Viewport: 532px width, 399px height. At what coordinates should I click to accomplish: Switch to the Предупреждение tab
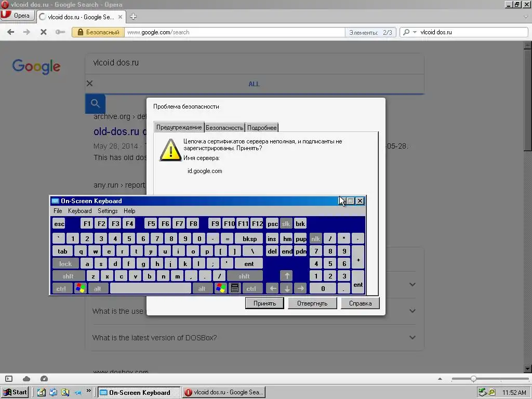coord(179,127)
